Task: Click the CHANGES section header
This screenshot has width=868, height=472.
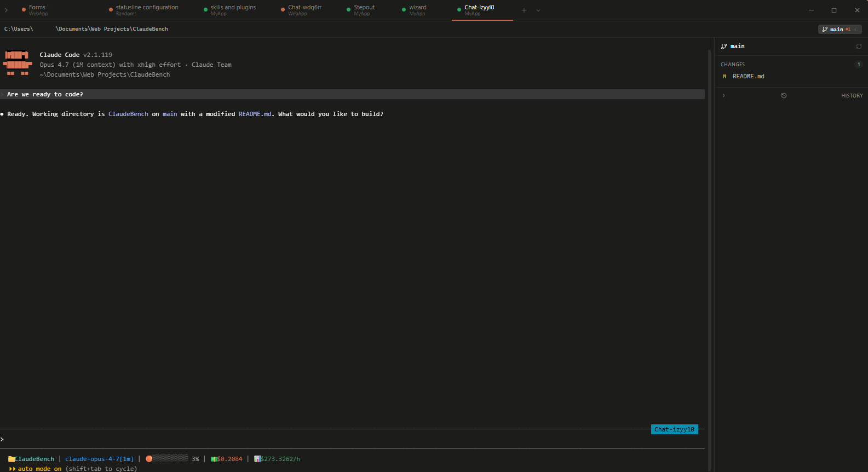Action: click(x=733, y=65)
